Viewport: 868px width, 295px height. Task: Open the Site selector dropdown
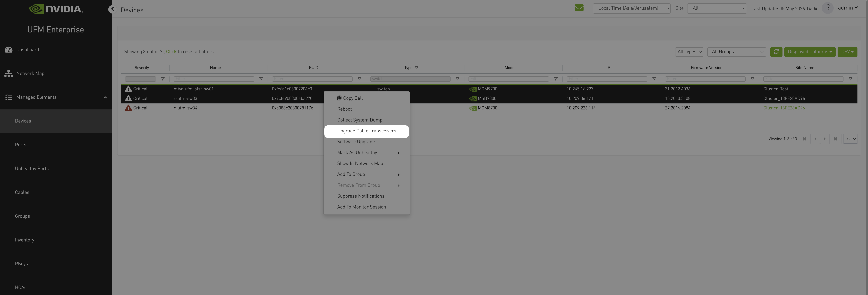[717, 8]
